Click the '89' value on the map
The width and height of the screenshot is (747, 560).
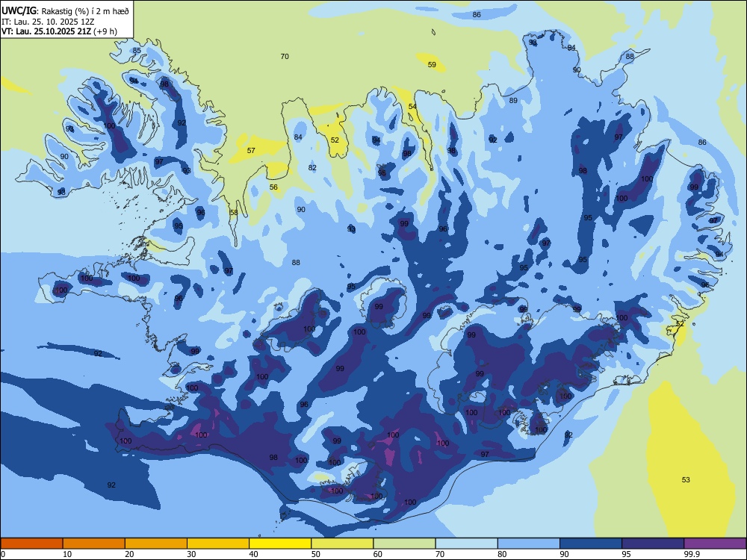coord(513,101)
